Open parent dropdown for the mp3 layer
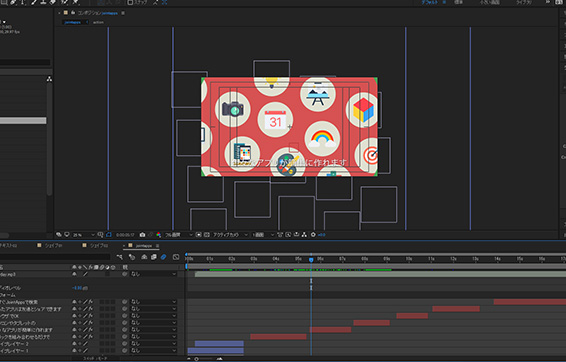Screen dimensions: 566x362 (x=153, y=274)
